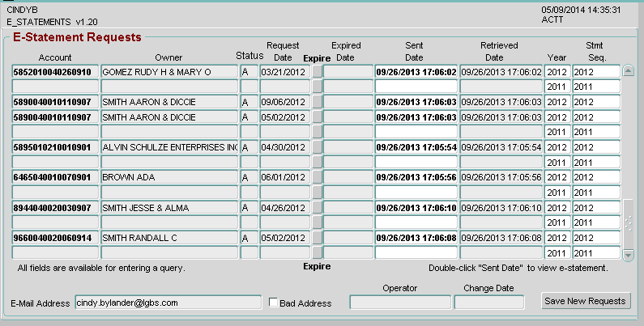
Task: Click the E-Mail Address input field
Action: click(168, 303)
